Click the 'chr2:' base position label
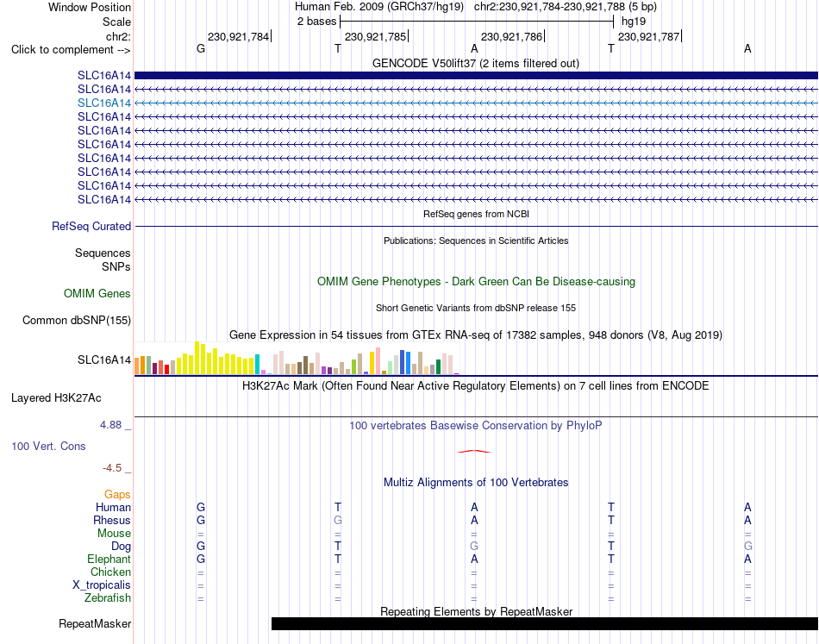Viewport: 819px width, 644px height. pyautogui.click(x=118, y=36)
